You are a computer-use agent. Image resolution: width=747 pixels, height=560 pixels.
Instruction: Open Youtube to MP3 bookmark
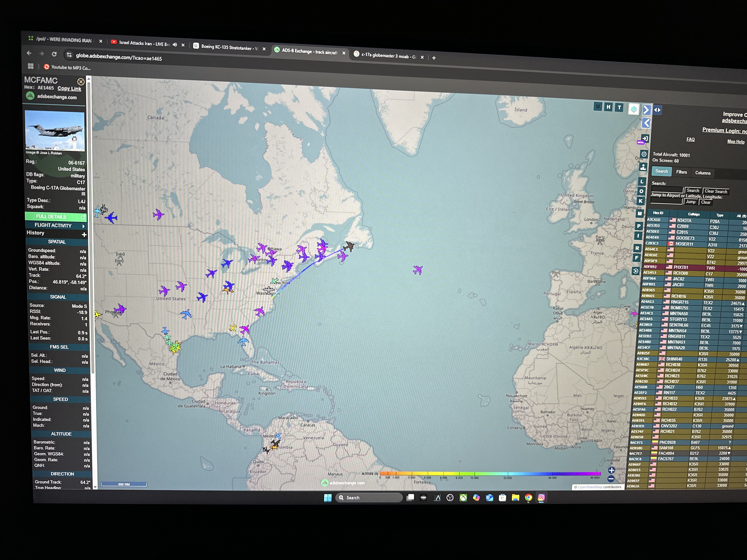[68, 68]
